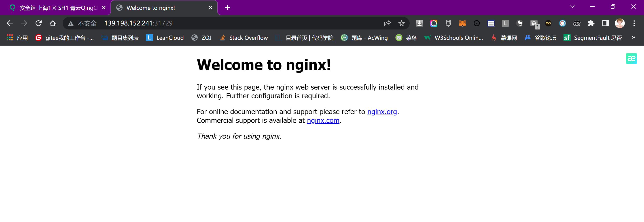
Task: Open the Gmail checker extension with question badge
Action: pyautogui.click(x=535, y=24)
